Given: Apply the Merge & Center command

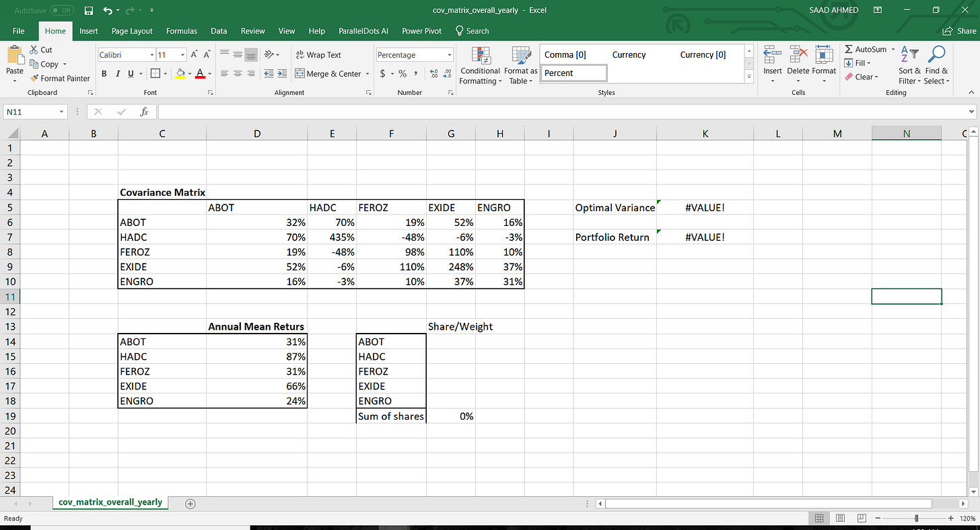Looking at the screenshot, I should tap(328, 73).
